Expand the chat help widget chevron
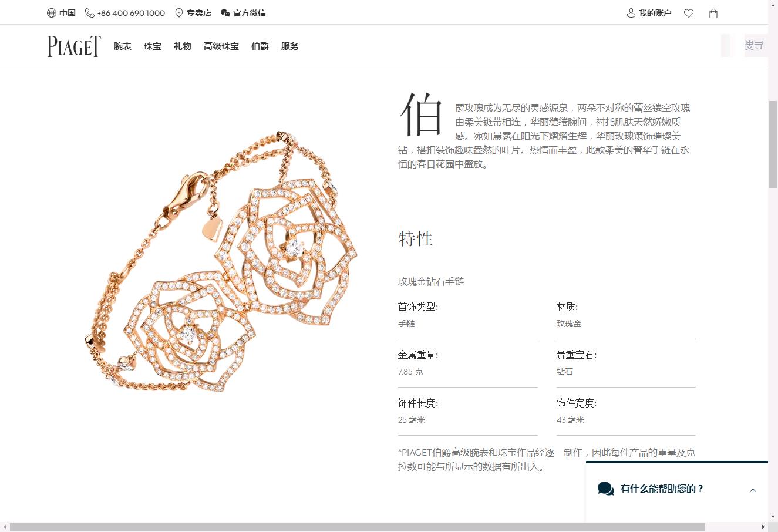This screenshot has height=532, width=778. click(x=753, y=490)
